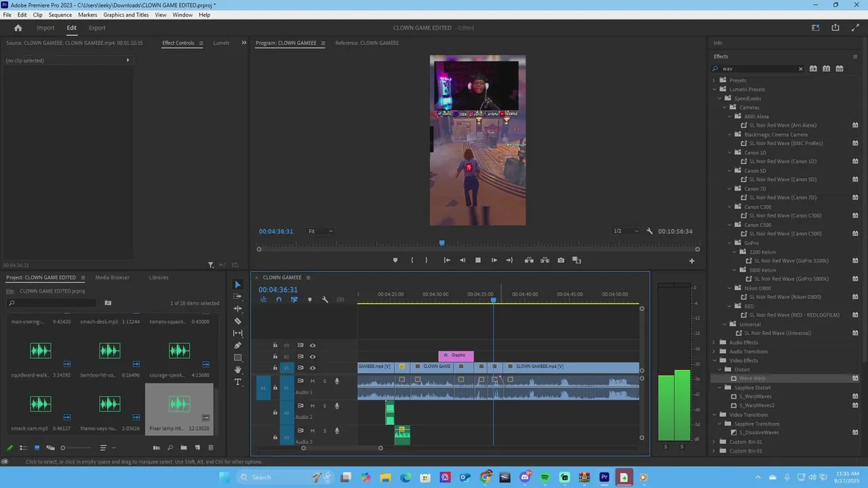Select the Track Select Forward tool

(x=237, y=297)
